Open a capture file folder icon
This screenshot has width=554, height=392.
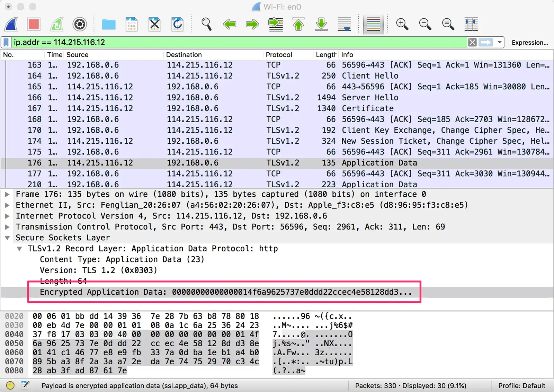click(x=109, y=24)
